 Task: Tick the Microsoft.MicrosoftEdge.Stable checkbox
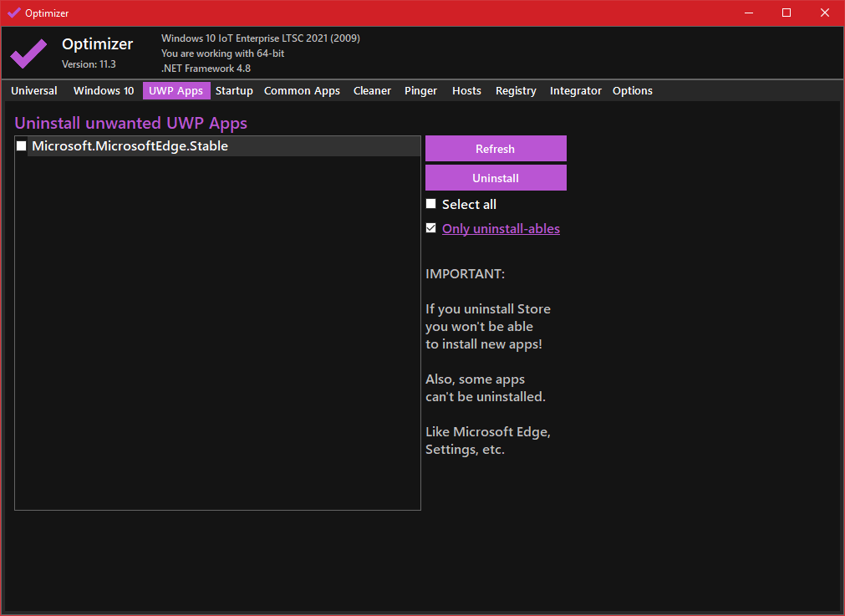click(x=22, y=146)
